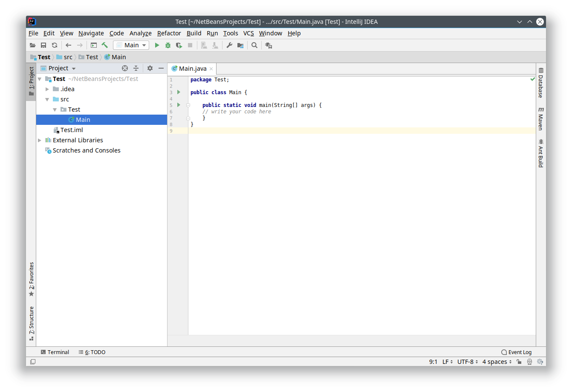Viewport: 572px width, 392px height.
Task: Click the run gutter arrow beside main method
Action: [x=179, y=105]
